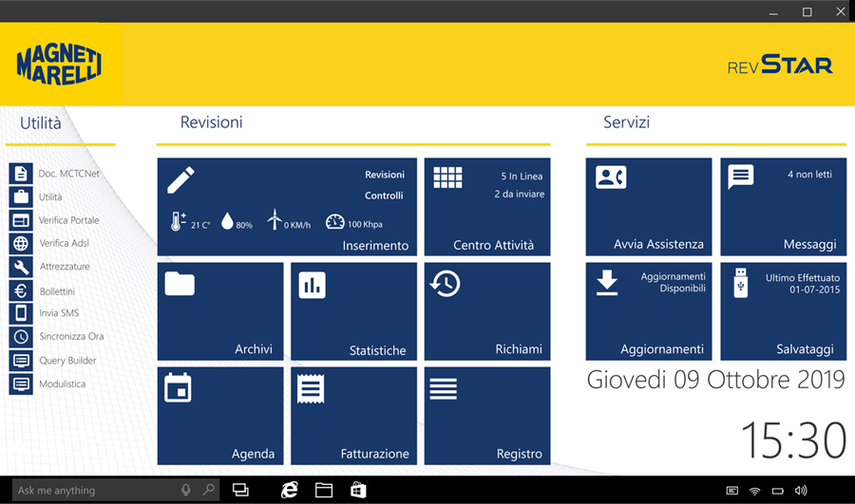Open the Doc. MCTCNet document icon
The width and height of the screenshot is (855, 504).
(x=21, y=174)
